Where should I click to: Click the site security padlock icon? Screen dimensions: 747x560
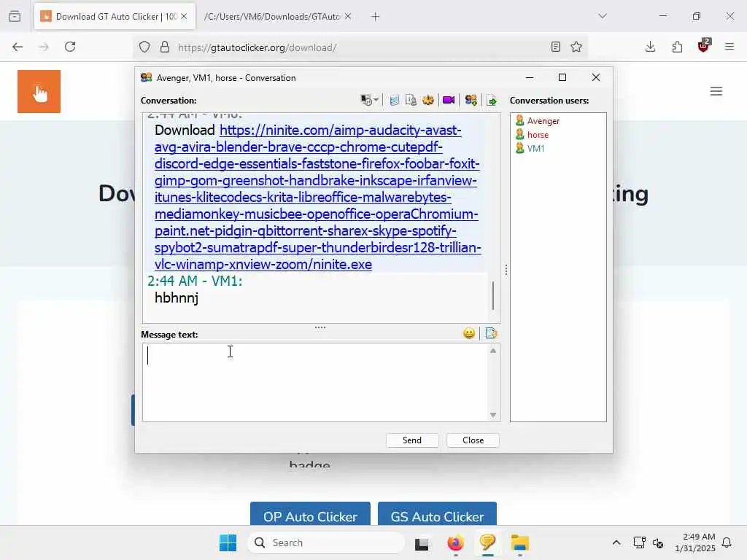(x=165, y=47)
